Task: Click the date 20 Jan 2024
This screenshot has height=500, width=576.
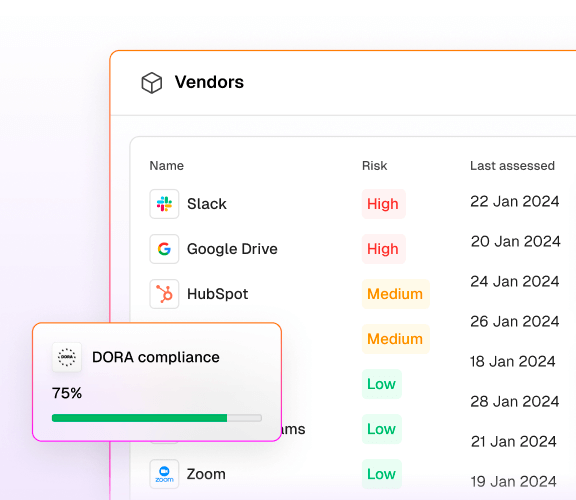Action: pyautogui.click(x=516, y=241)
